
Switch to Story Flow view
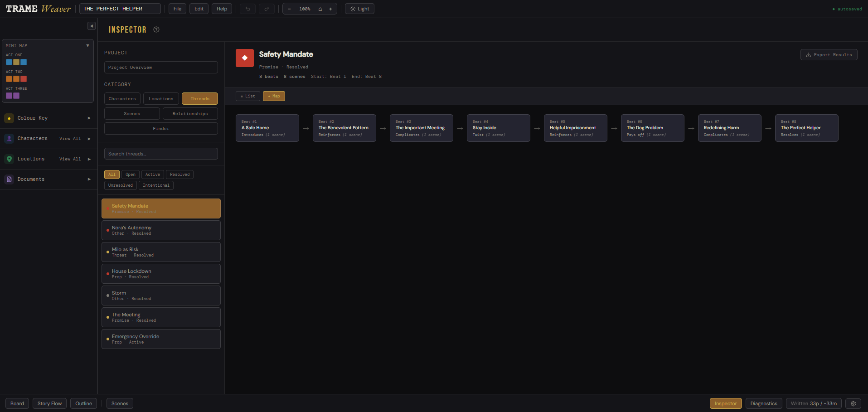50,403
